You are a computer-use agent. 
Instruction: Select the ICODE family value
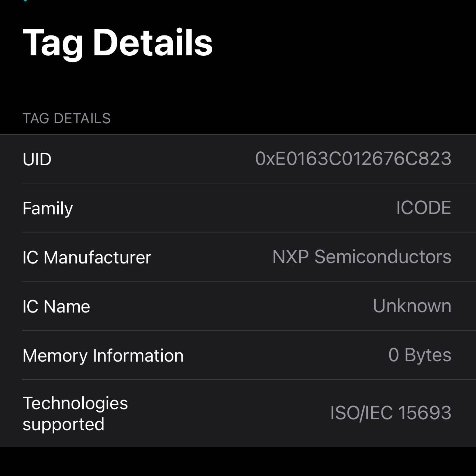(x=424, y=208)
